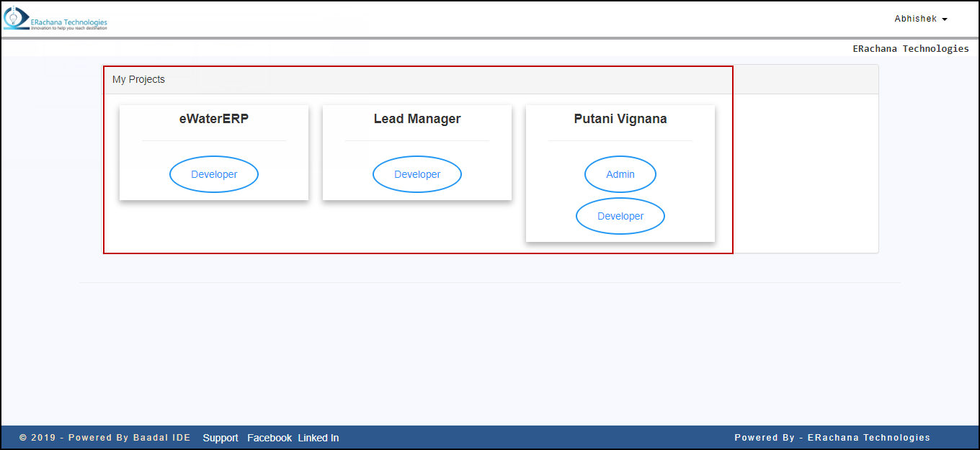Click the ERachana Technologies logo

(55, 19)
